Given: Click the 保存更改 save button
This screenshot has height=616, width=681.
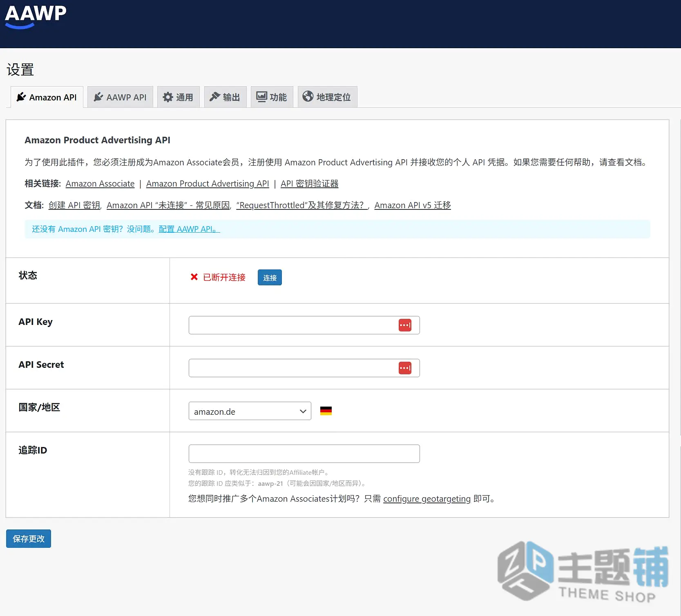Looking at the screenshot, I should pos(29,539).
